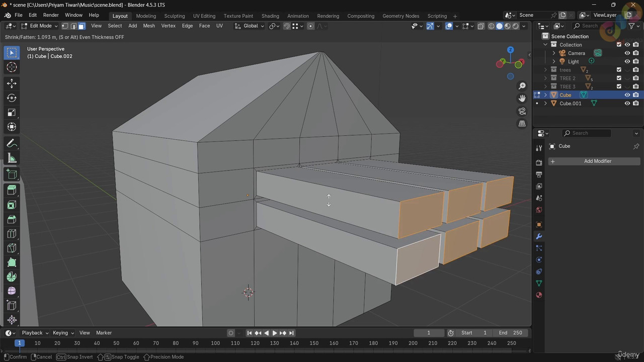Toggle the camera view icon

(x=522, y=111)
